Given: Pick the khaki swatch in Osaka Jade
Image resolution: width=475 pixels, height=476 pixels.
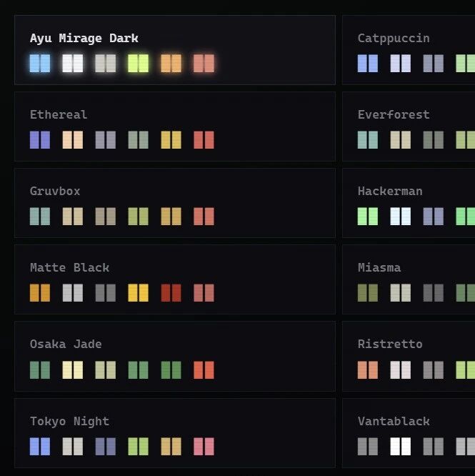Looking at the screenshot, I should pos(106,370).
